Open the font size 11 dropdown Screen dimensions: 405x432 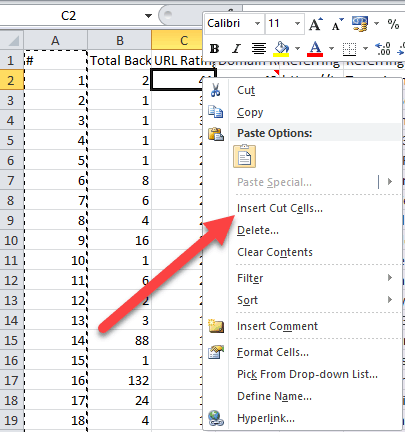click(297, 24)
